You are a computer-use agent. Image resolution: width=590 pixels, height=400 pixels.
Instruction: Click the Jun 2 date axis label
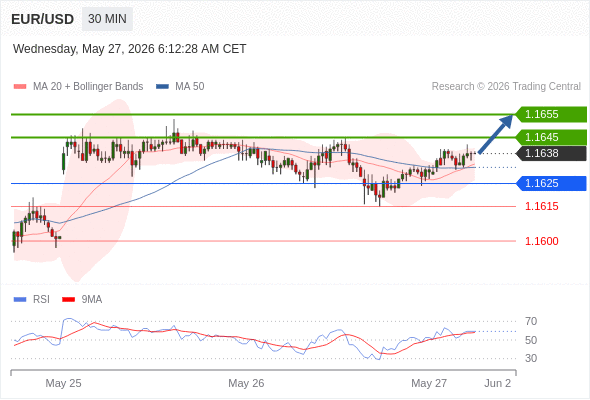pos(498,383)
